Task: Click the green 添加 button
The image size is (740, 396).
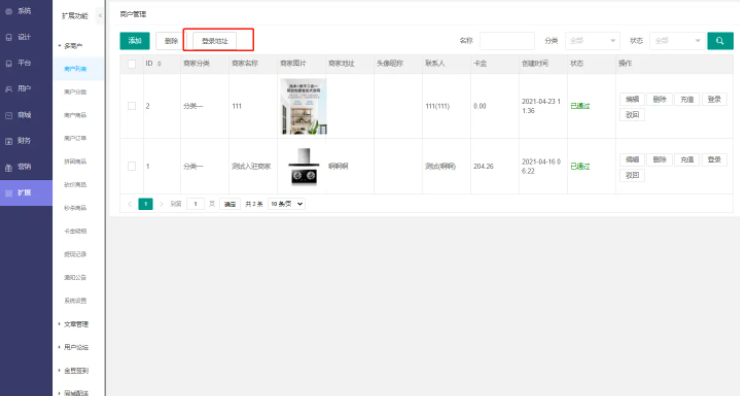Action: point(135,41)
